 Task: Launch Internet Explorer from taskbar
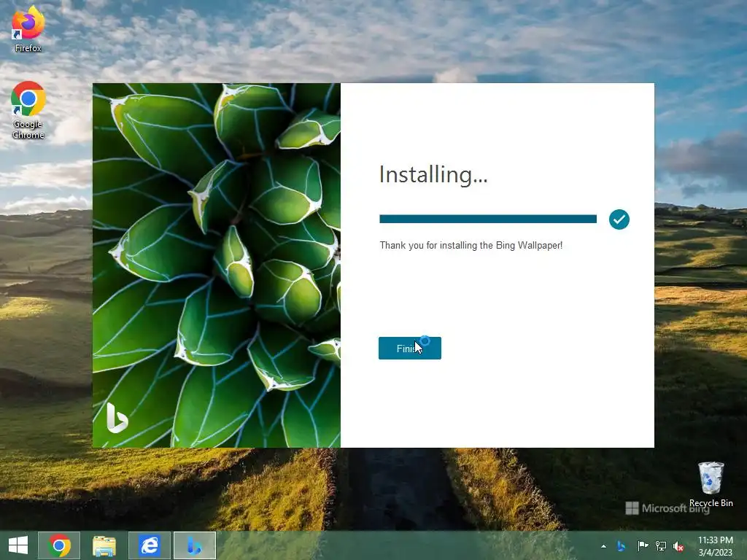tap(150, 545)
